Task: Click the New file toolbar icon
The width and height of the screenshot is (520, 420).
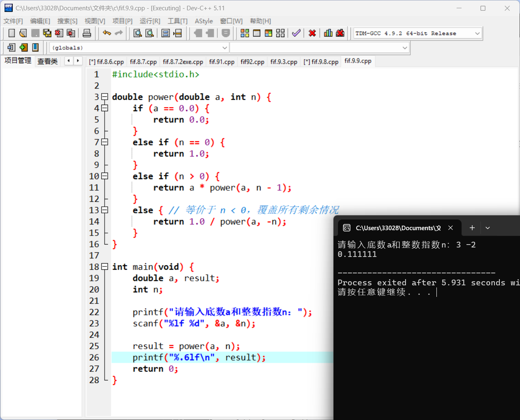Action: [x=12, y=33]
